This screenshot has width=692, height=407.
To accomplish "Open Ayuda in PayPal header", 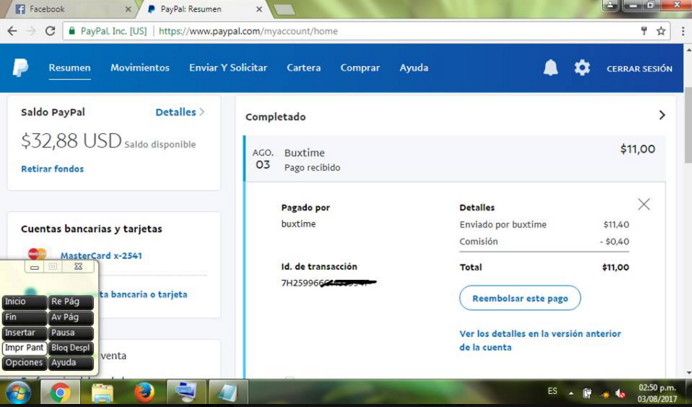I will click(x=414, y=68).
